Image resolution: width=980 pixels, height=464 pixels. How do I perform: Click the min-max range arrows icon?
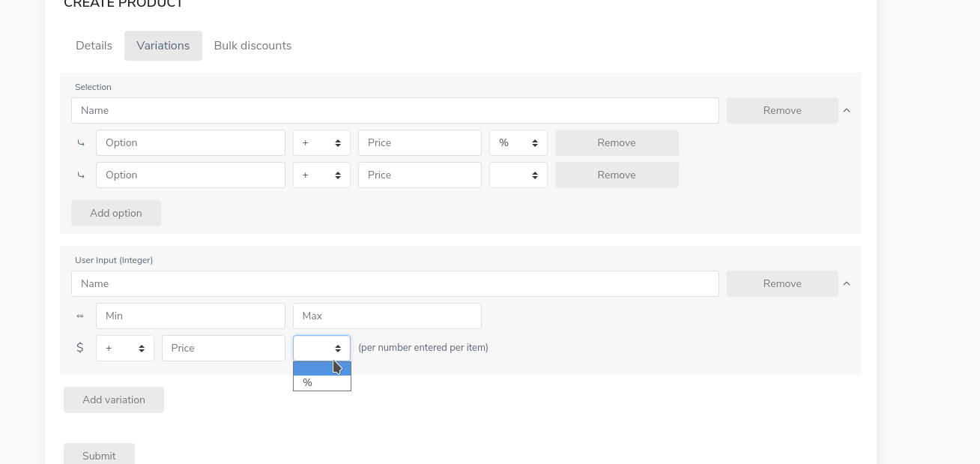(80, 316)
